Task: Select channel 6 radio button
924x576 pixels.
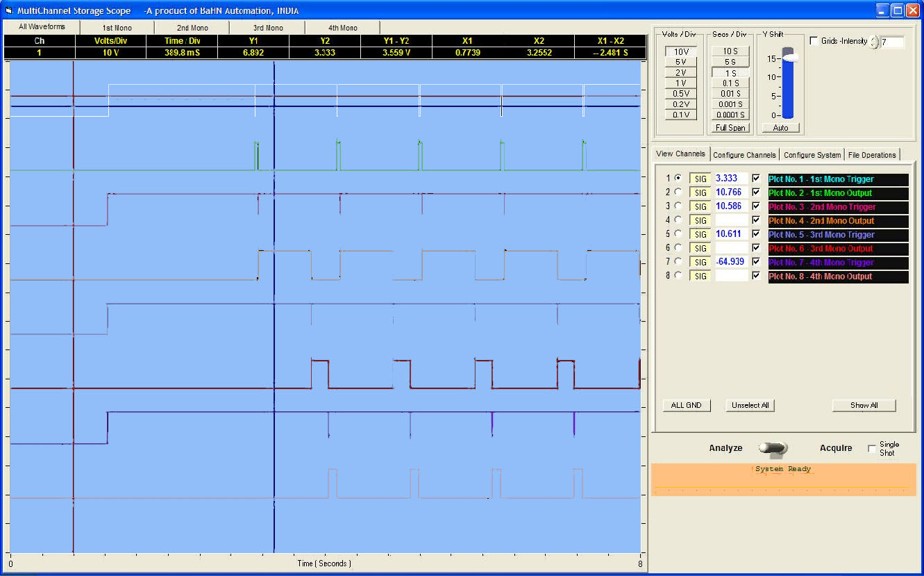Action: pyautogui.click(x=678, y=248)
